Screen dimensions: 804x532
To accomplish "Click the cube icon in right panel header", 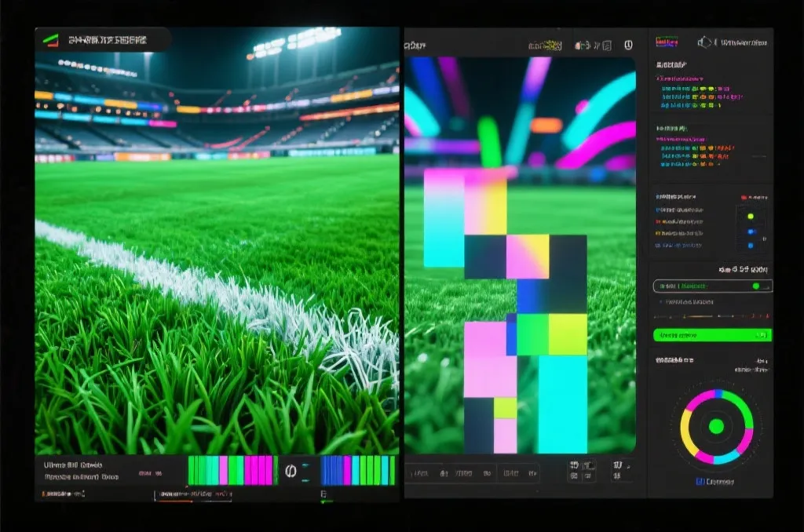I will click(x=704, y=42).
